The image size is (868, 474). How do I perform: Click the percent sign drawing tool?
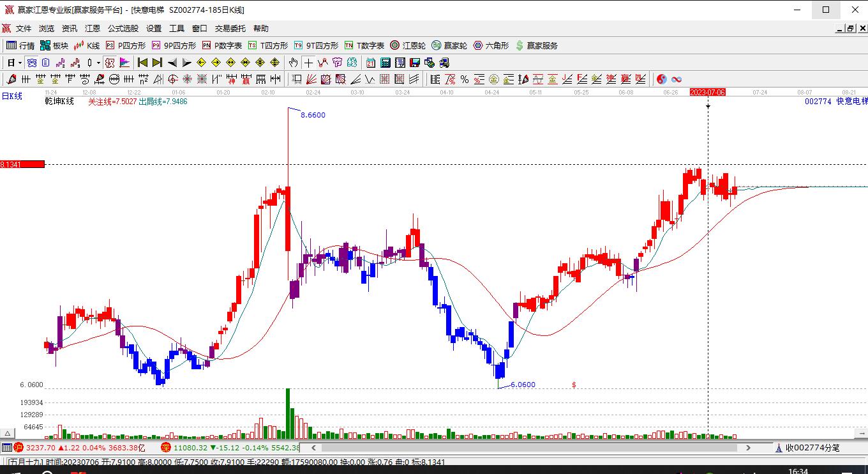465,79
